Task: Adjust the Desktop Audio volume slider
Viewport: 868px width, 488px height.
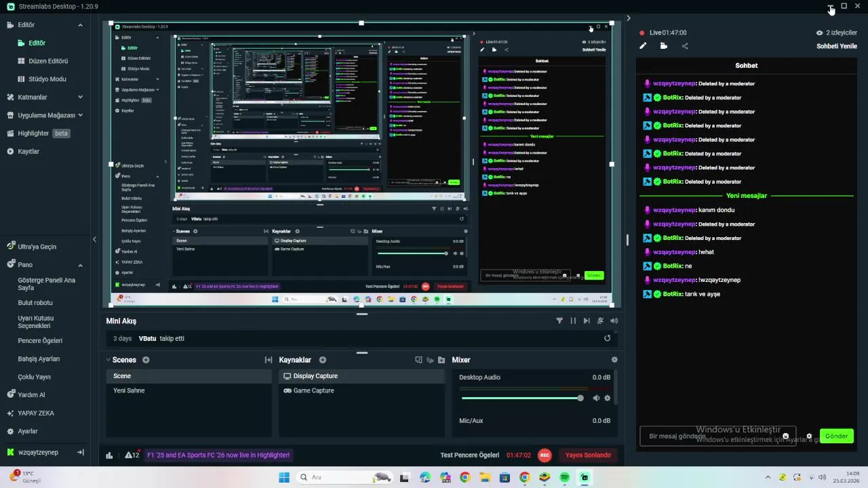Action: 522,398
